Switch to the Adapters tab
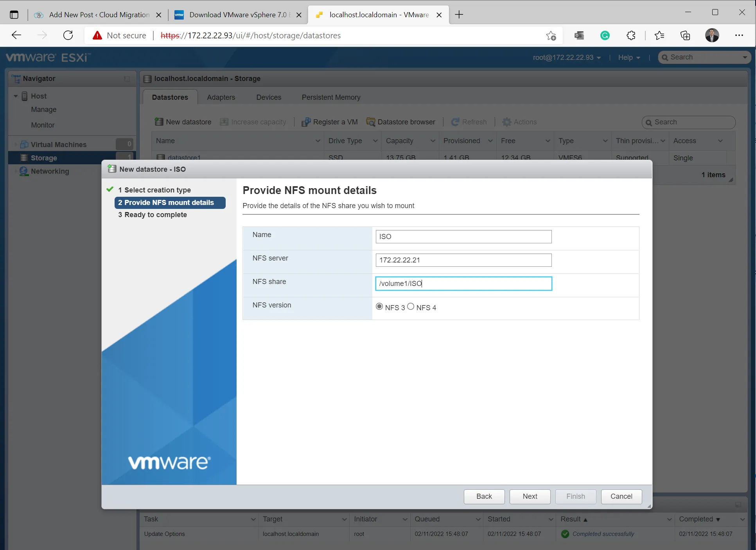 [221, 97]
